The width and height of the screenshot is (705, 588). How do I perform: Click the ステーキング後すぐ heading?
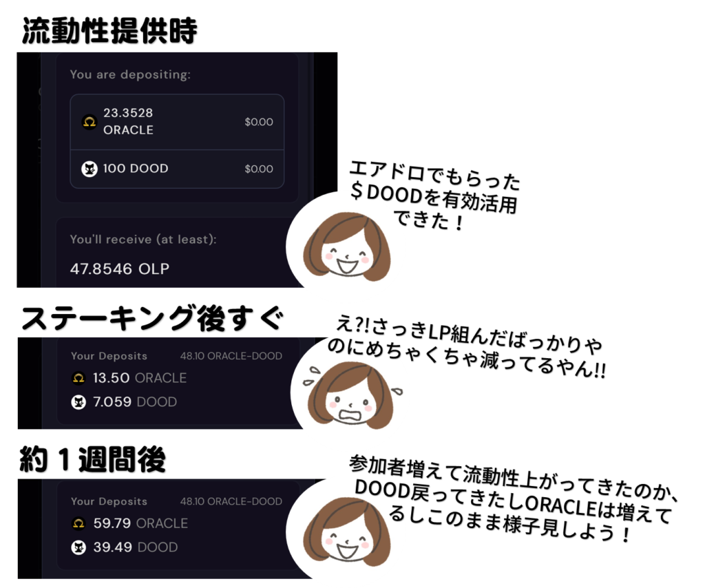coord(152,318)
